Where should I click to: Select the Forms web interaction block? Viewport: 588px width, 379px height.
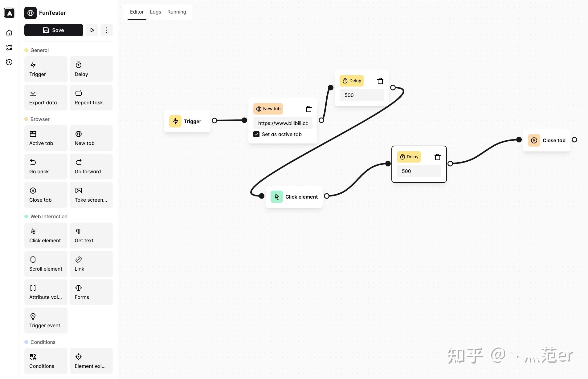pos(91,292)
